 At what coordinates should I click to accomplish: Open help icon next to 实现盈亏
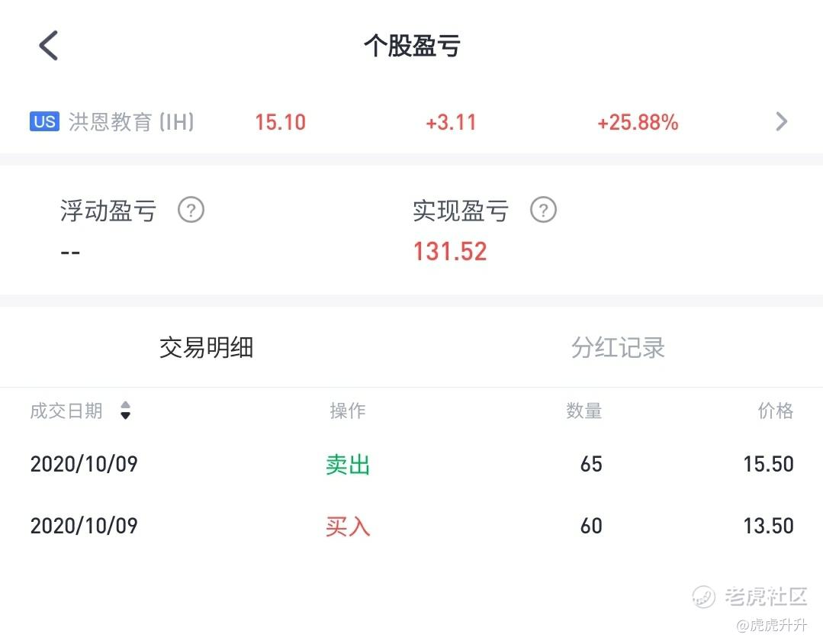(x=543, y=210)
